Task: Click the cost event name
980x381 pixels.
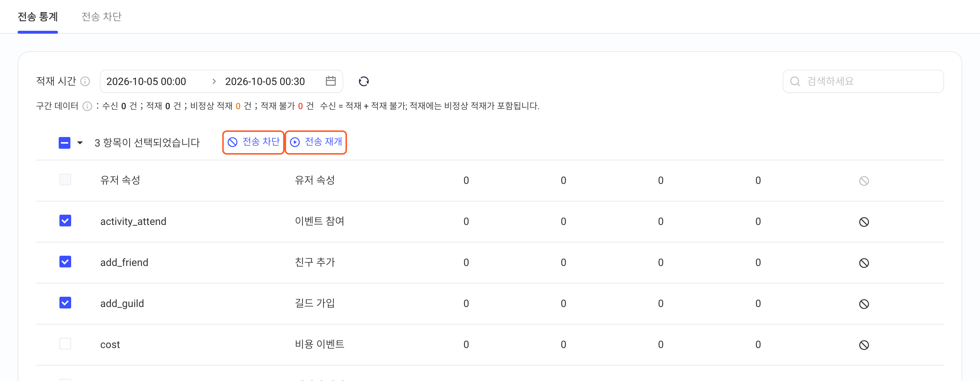Action: pyautogui.click(x=110, y=344)
